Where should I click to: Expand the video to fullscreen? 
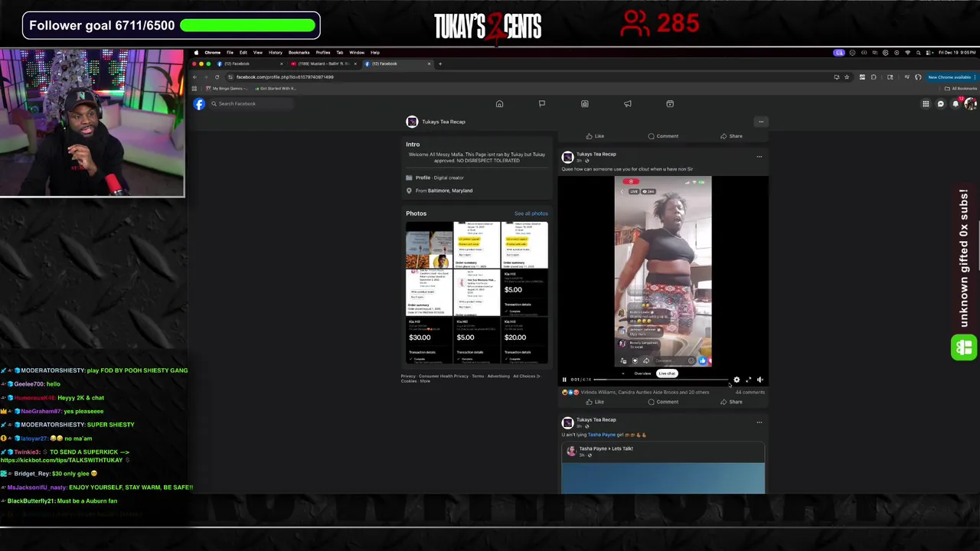(x=749, y=380)
